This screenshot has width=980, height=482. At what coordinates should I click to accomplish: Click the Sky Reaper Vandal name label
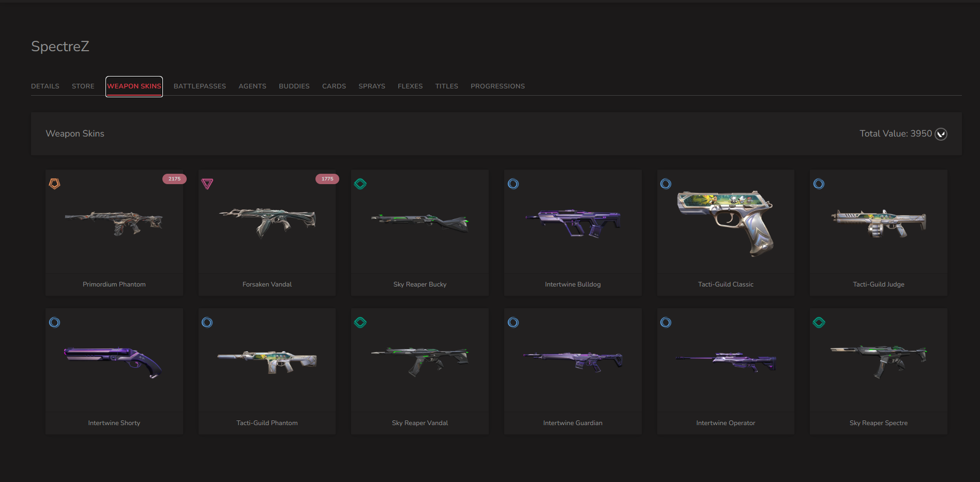tap(420, 423)
